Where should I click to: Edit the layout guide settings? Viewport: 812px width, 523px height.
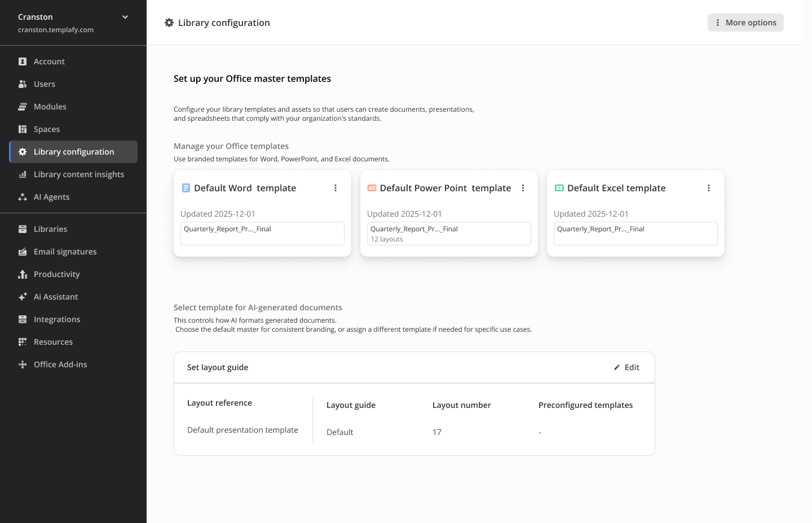pyautogui.click(x=626, y=367)
